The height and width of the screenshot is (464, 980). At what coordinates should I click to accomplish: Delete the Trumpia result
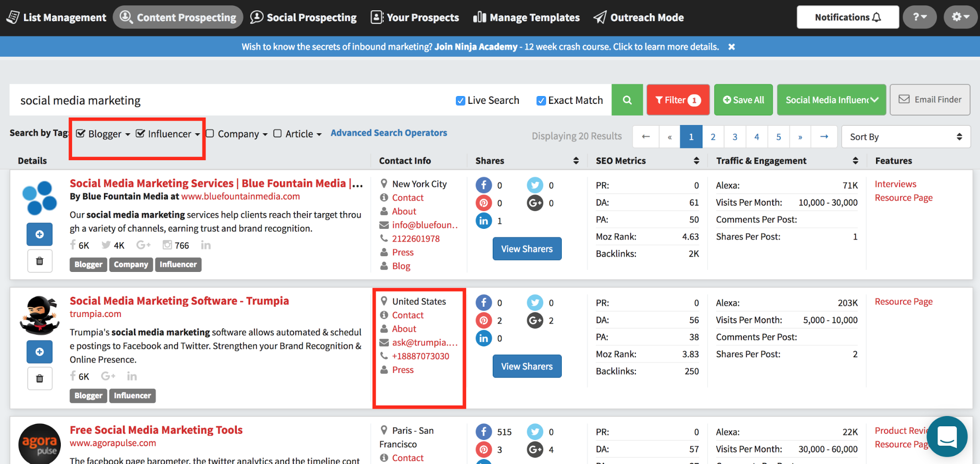[x=40, y=378]
